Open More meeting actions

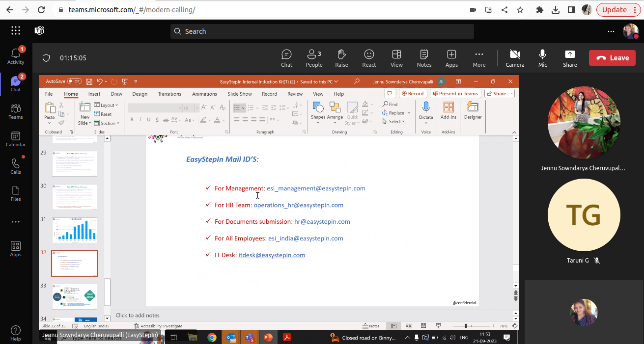(479, 58)
